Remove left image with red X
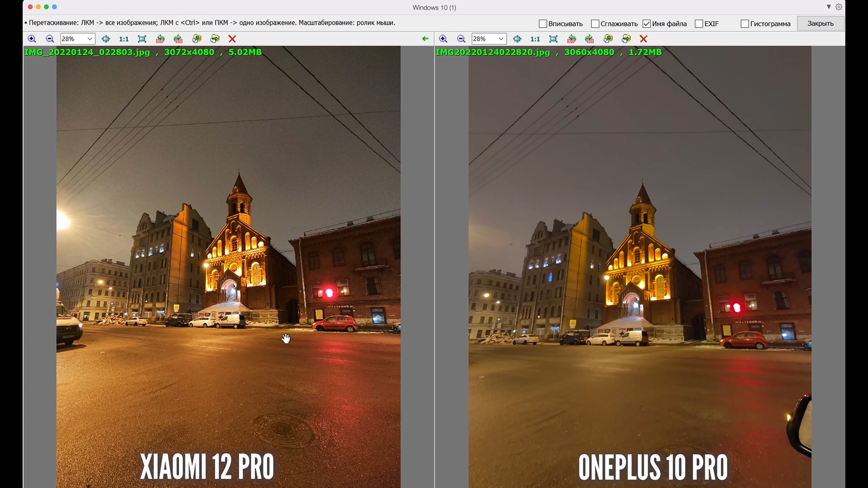Viewport: 868px width, 488px height. coord(232,39)
